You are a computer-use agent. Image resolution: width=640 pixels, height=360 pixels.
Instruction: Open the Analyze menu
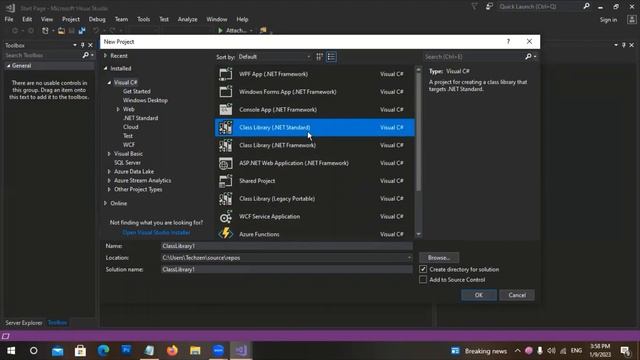coord(187,19)
